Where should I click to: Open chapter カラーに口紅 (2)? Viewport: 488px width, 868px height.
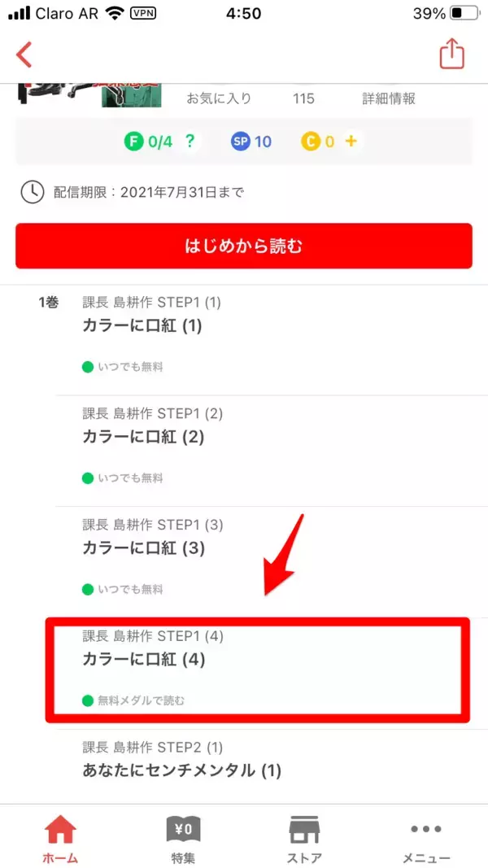(x=142, y=437)
